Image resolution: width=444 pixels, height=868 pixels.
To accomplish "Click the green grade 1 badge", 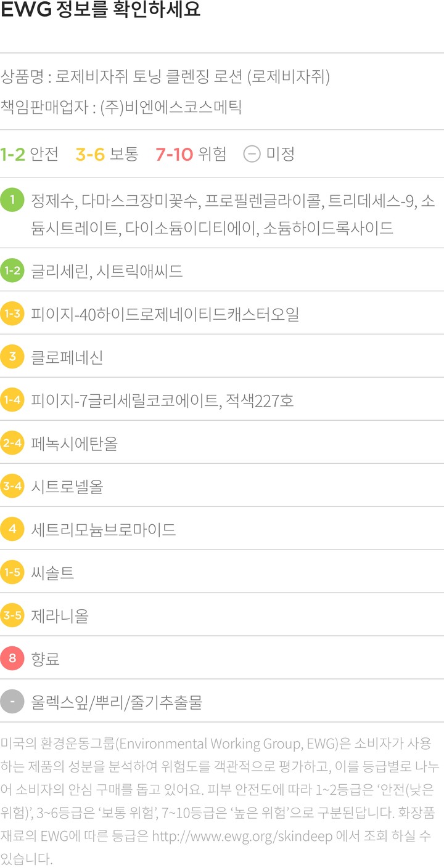I will click(x=12, y=200).
